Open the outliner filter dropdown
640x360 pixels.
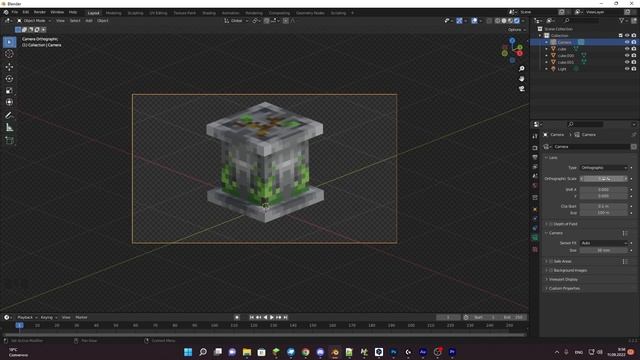tap(623, 20)
